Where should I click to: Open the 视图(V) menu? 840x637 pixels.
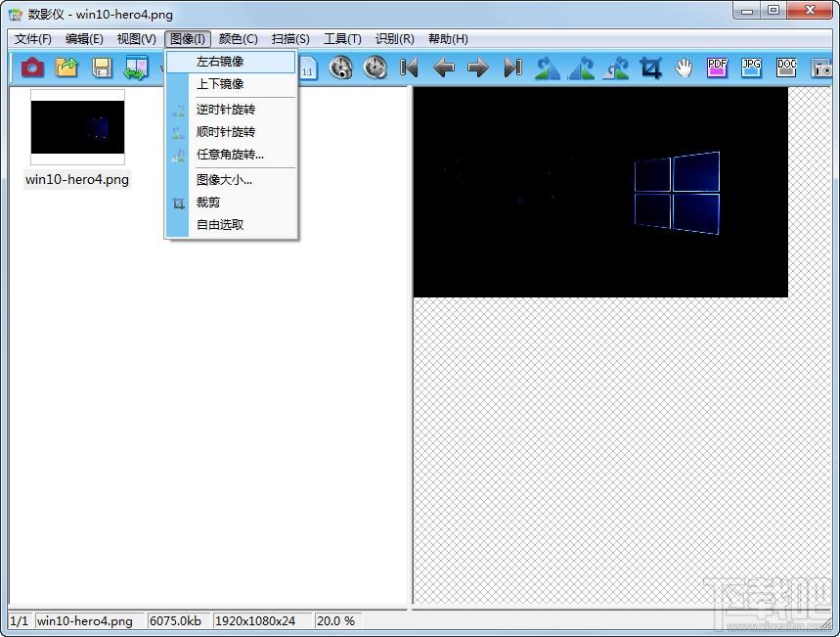coord(137,39)
